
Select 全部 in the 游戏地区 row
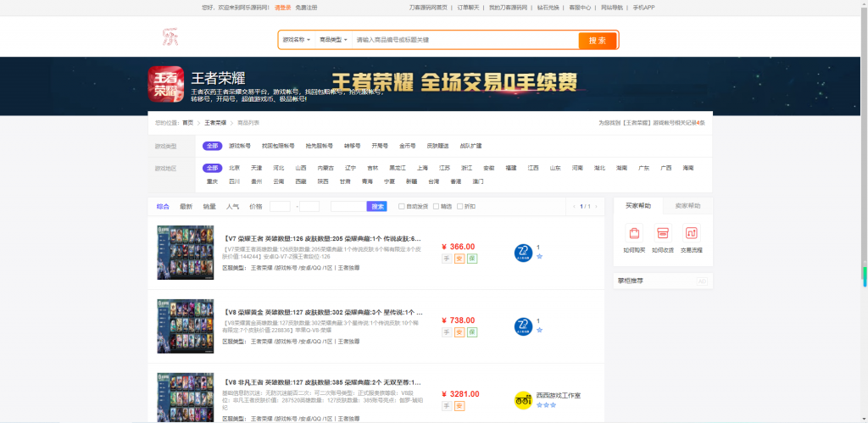[x=212, y=168]
